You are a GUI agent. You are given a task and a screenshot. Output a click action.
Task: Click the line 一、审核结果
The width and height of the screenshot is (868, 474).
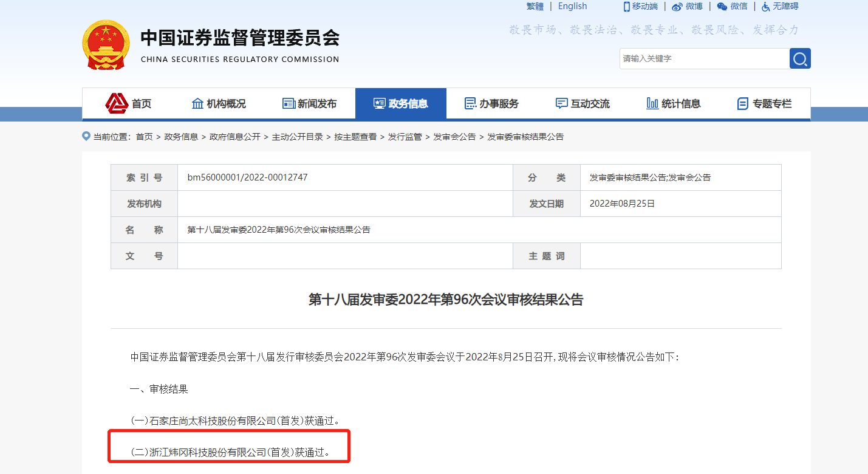(x=159, y=389)
